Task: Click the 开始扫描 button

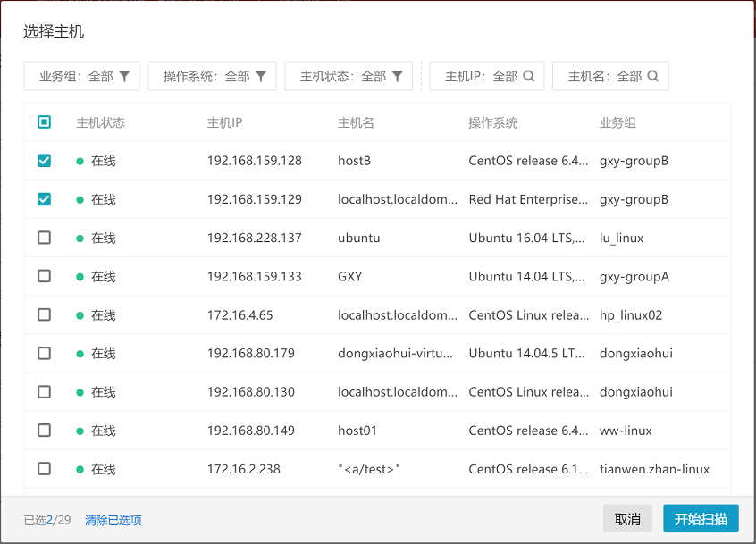Action: [x=701, y=519]
